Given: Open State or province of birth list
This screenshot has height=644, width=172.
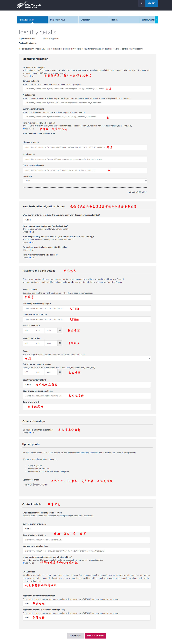Looking at the screenshot, I should [x=86, y=396].
